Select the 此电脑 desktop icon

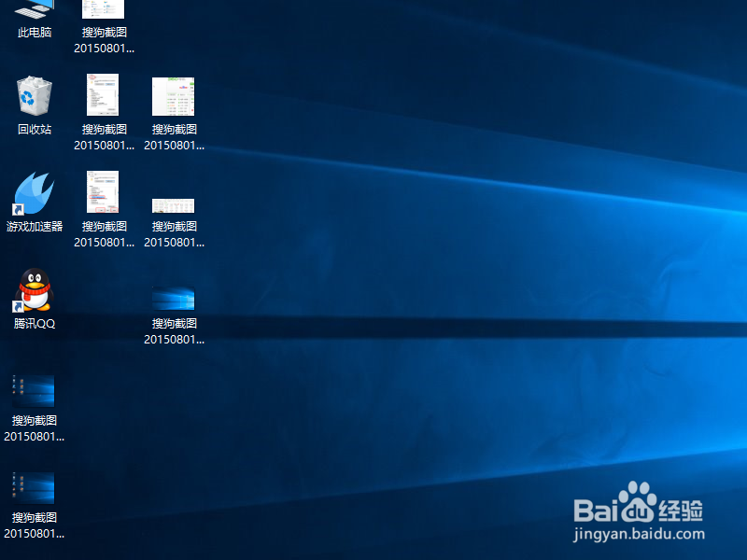[35, 19]
